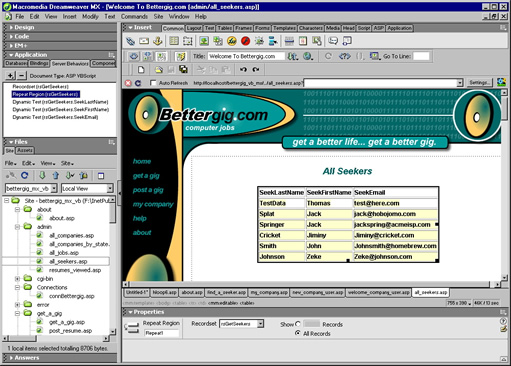Viewport: 511px width, 366px height.
Task: Click the Insert Image icon
Action: (204, 41)
